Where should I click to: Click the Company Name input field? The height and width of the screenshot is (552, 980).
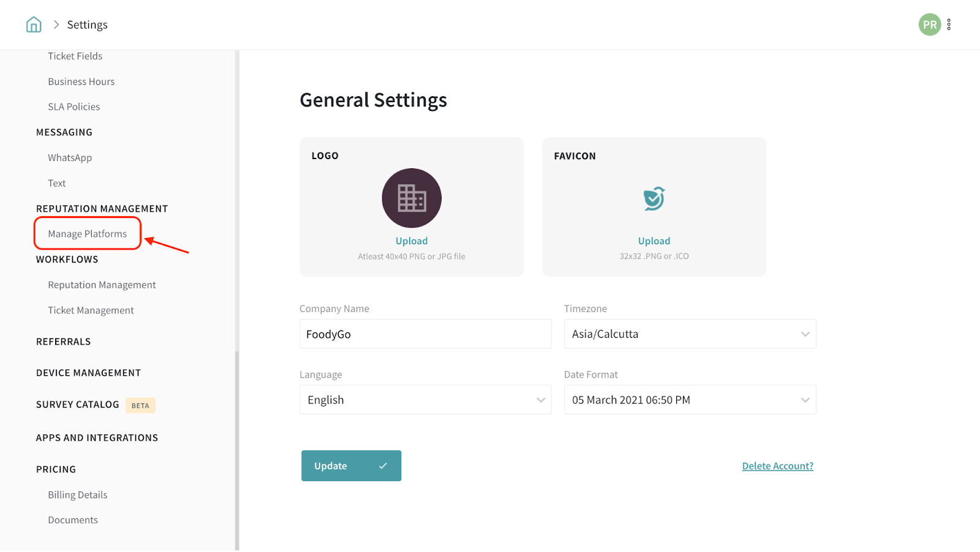[x=425, y=334]
